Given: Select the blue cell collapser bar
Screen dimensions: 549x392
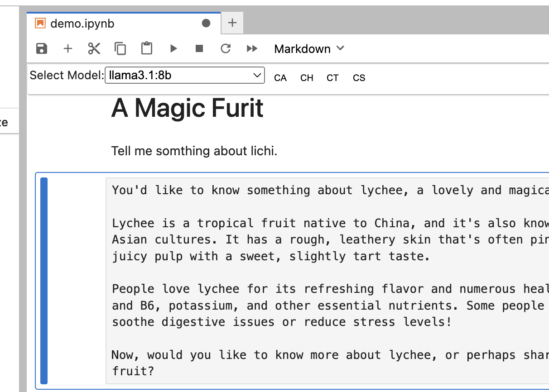Looking at the screenshot, I should 44,281.
